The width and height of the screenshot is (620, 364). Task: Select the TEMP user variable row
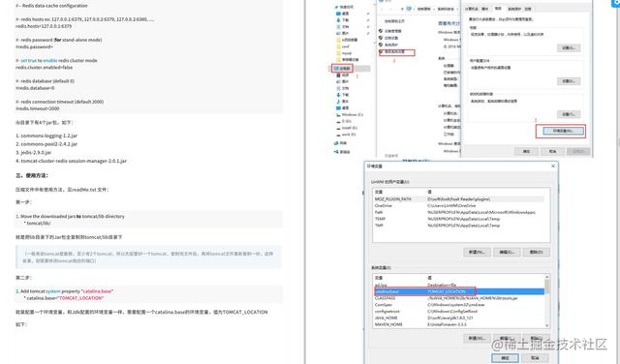(458, 219)
